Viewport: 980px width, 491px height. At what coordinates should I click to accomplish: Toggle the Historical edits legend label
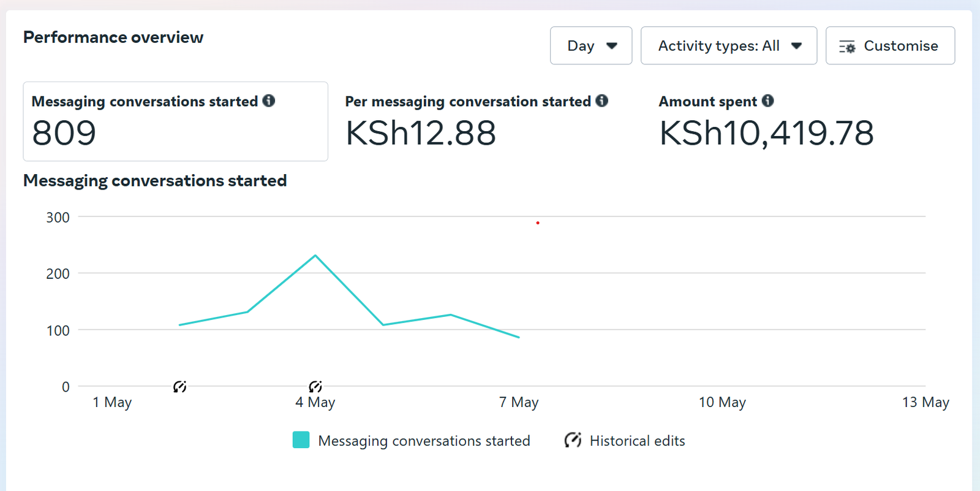point(637,441)
